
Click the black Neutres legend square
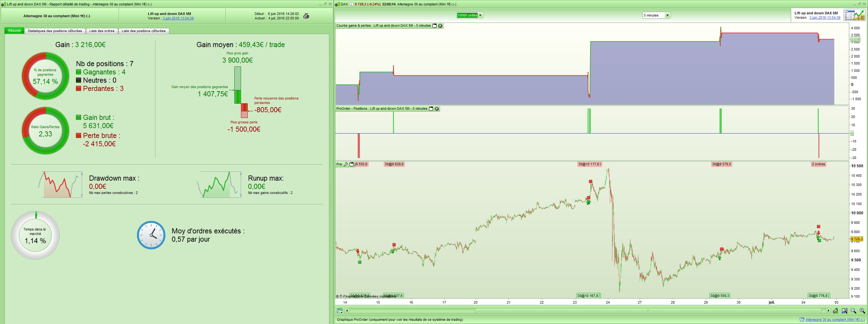[79, 80]
